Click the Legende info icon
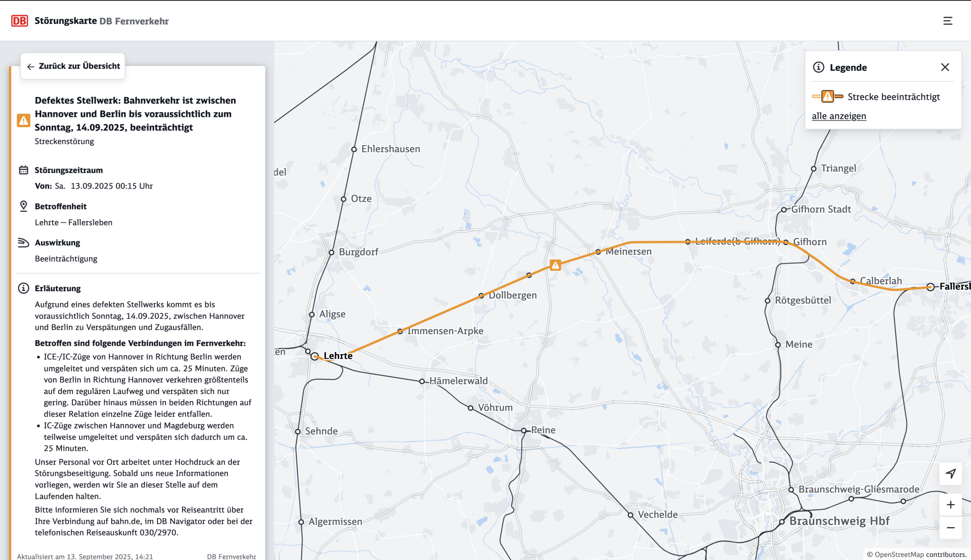The height and width of the screenshot is (560, 971). [818, 67]
